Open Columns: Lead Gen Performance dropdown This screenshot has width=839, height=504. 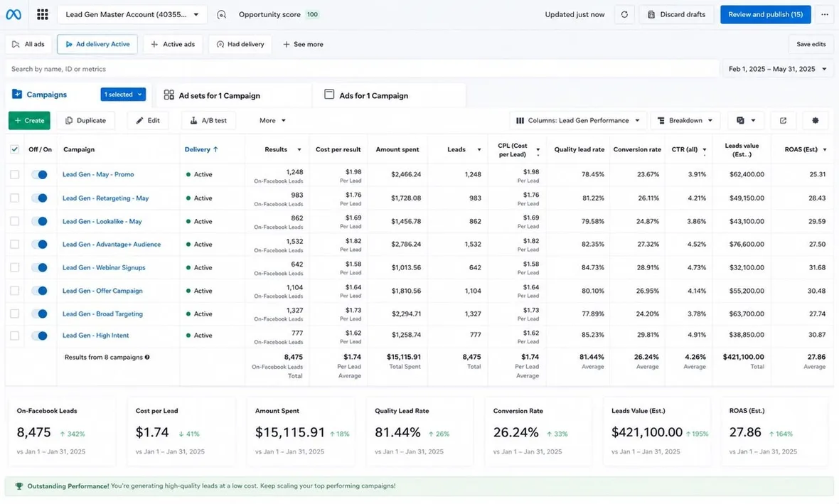[578, 120]
